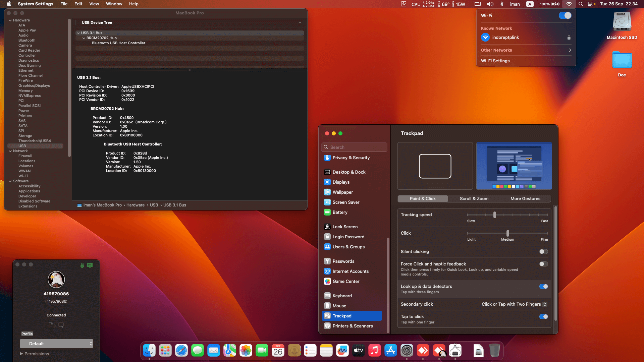The width and height of the screenshot is (644, 362).
Task: Open Wi-Fi Settings from the Wi-Fi menu
Action: (x=497, y=61)
